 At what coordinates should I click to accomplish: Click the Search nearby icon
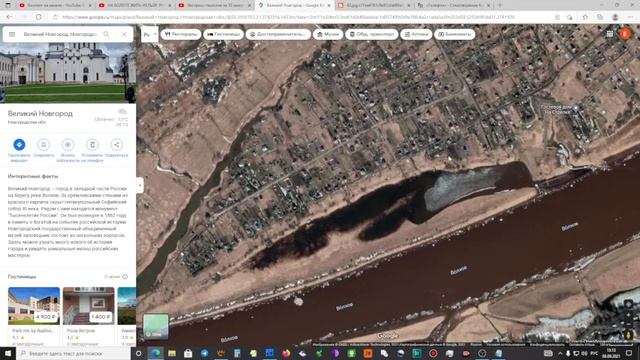coord(68,144)
